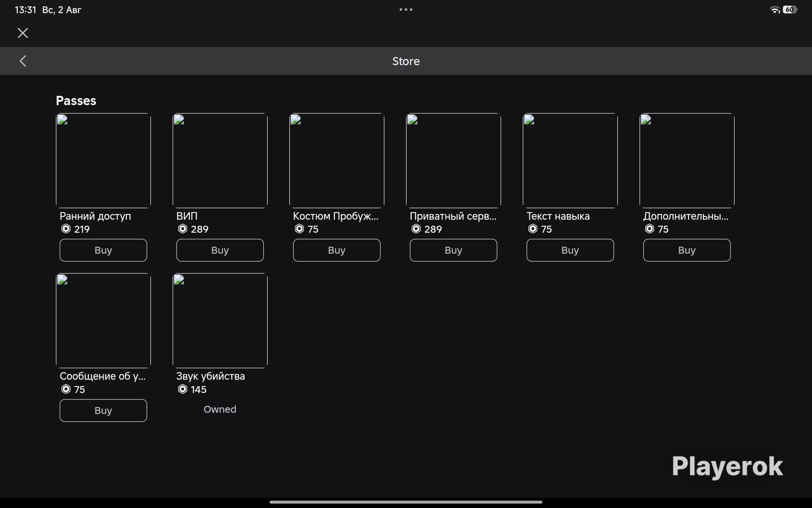This screenshot has width=812, height=508.
Task: Close the store overlay with the X icon
Action: click(x=23, y=33)
